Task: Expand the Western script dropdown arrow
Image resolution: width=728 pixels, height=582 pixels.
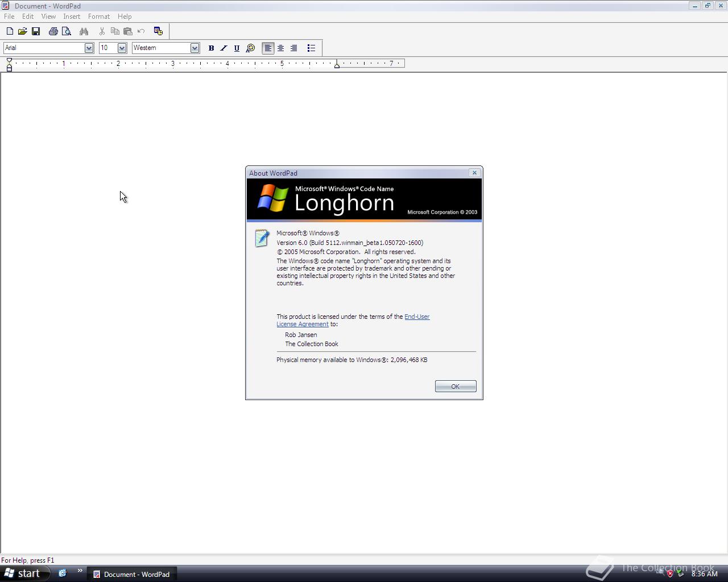Action: tap(195, 48)
